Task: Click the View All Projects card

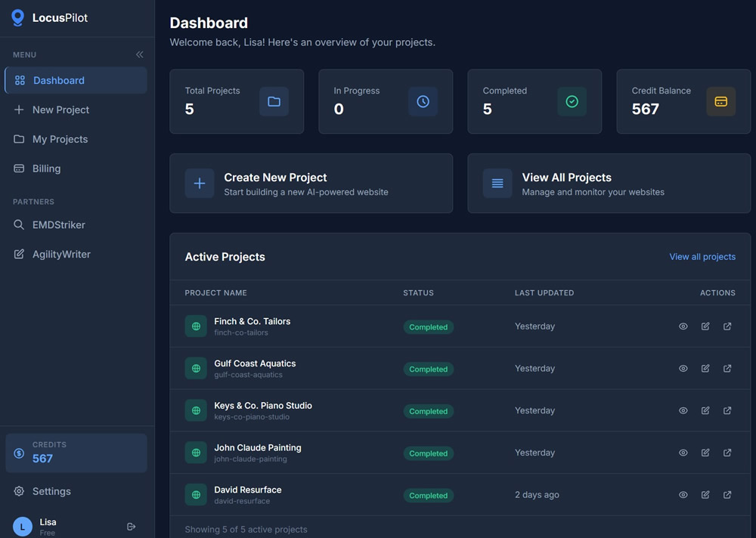Action: tap(609, 184)
